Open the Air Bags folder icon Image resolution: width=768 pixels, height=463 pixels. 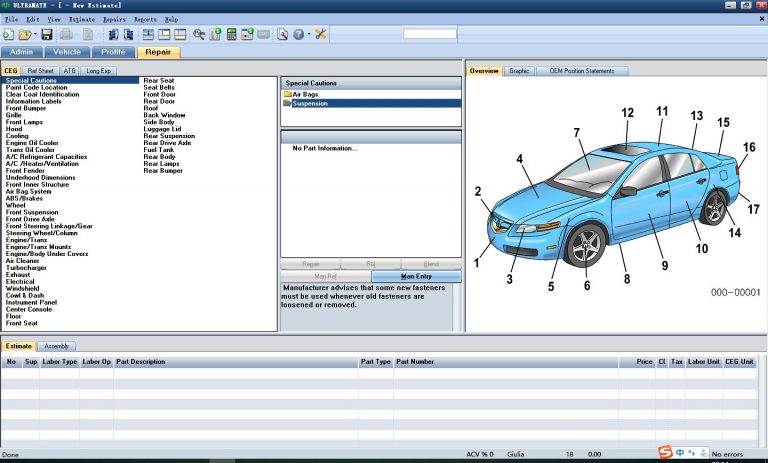click(288, 94)
